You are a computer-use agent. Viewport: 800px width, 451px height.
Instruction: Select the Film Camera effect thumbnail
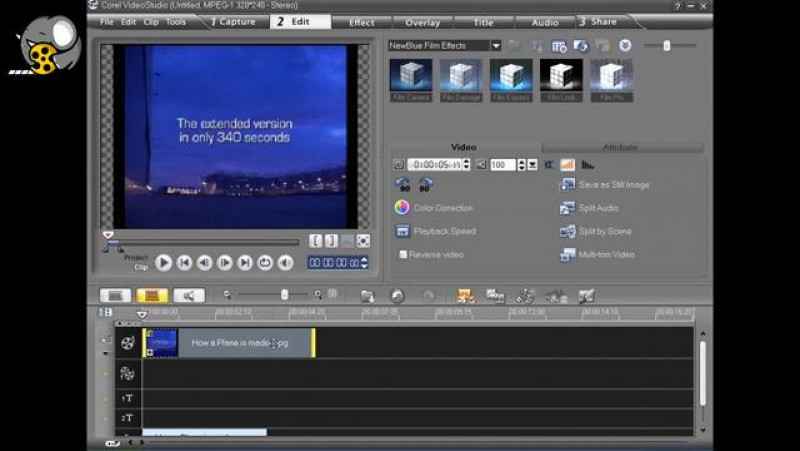click(411, 80)
